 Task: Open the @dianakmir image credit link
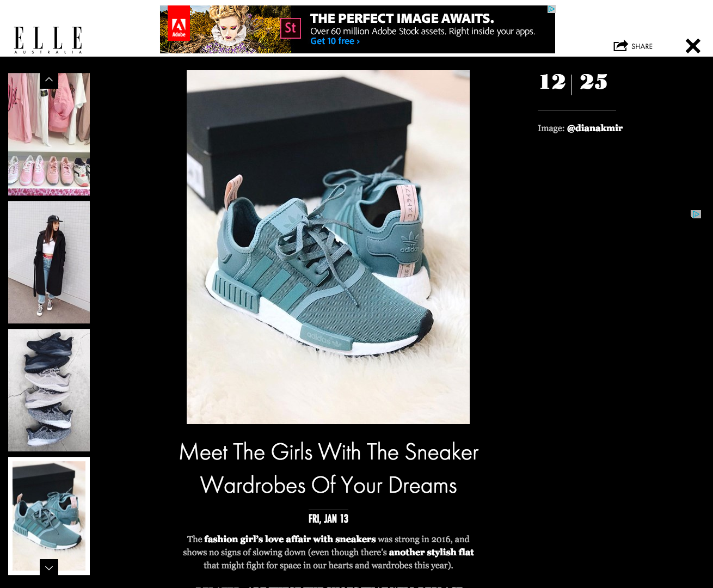(594, 128)
